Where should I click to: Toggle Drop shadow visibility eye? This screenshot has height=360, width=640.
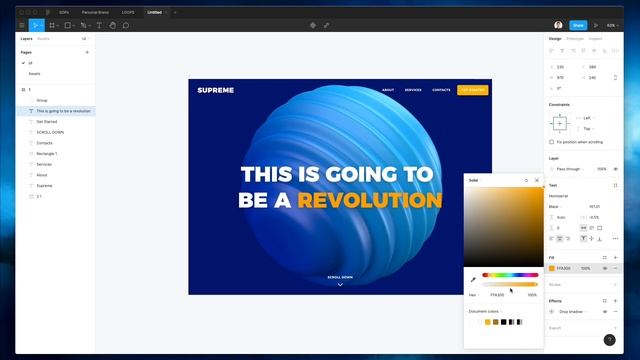[x=605, y=311]
